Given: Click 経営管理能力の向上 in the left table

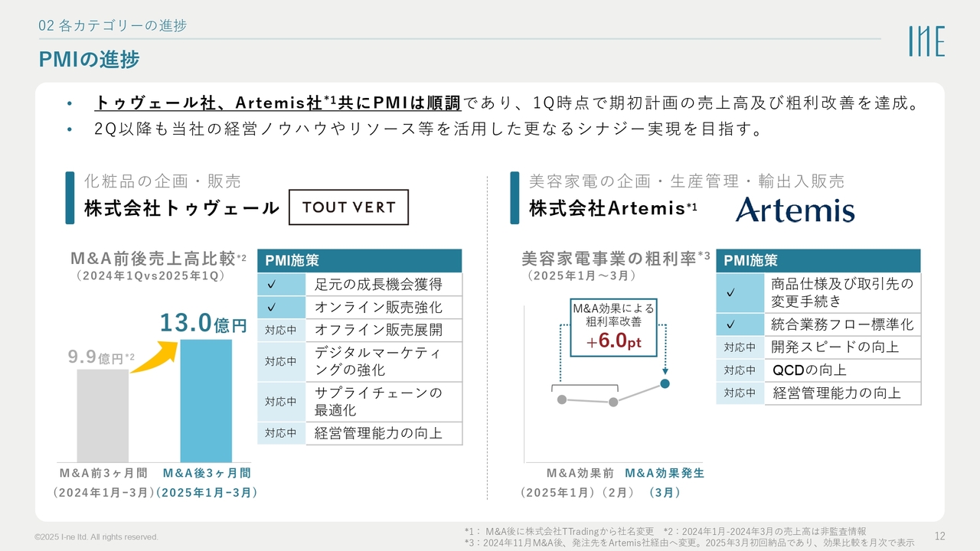Looking at the screenshot, I should tap(378, 433).
